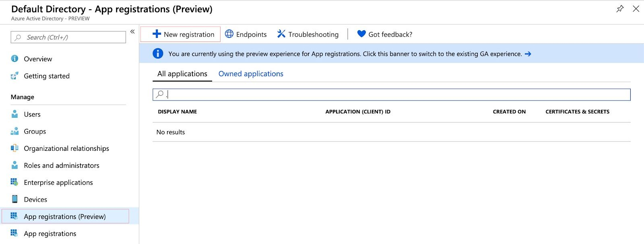
Task: Switch to the Owned applications tab
Action: point(251,74)
